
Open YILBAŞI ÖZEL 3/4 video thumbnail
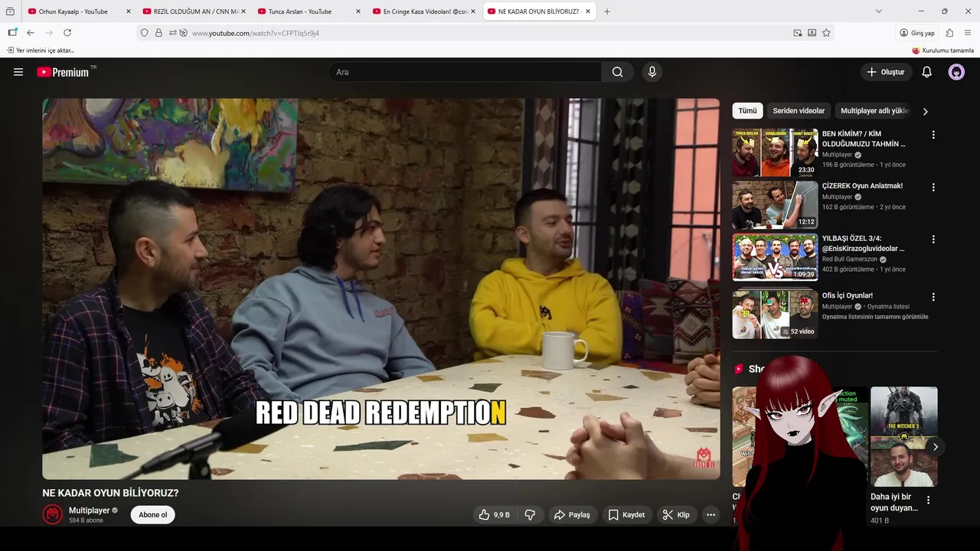pos(775,257)
